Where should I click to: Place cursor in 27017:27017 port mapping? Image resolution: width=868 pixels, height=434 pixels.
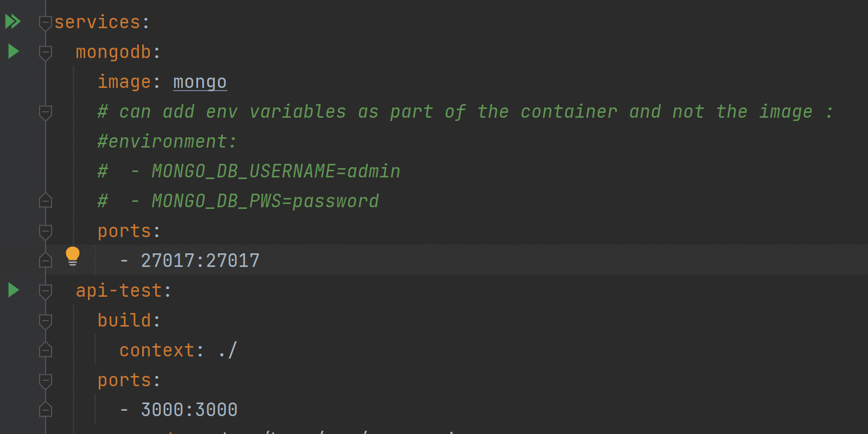point(200,260)
